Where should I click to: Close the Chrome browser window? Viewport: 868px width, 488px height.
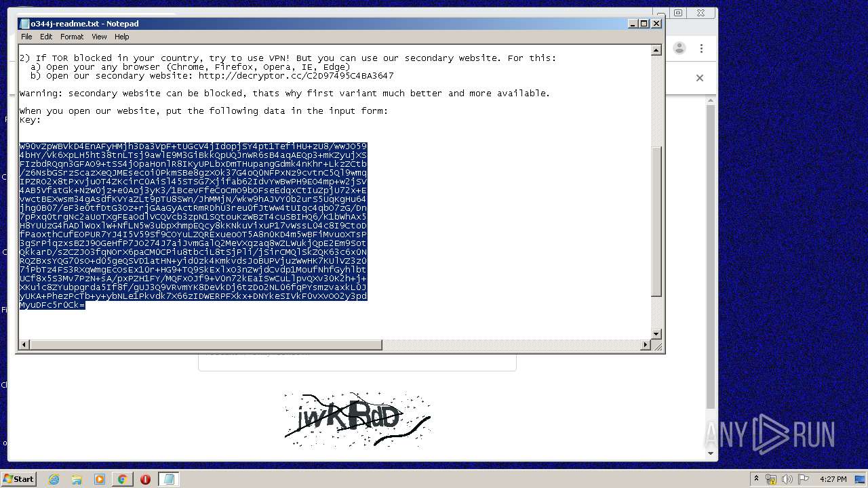(701, 13)
